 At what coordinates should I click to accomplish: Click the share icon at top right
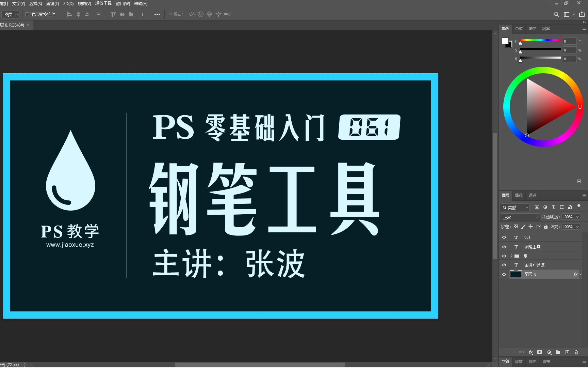(582, 14)
